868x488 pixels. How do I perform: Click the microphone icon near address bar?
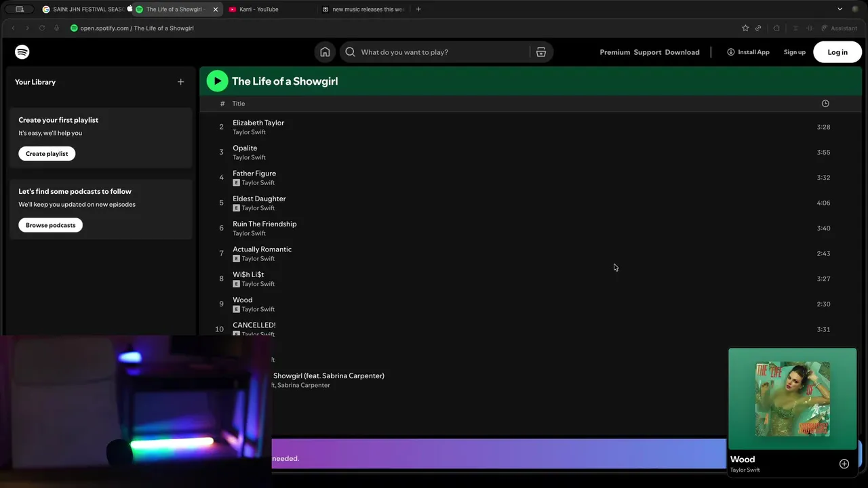(56, 28)
